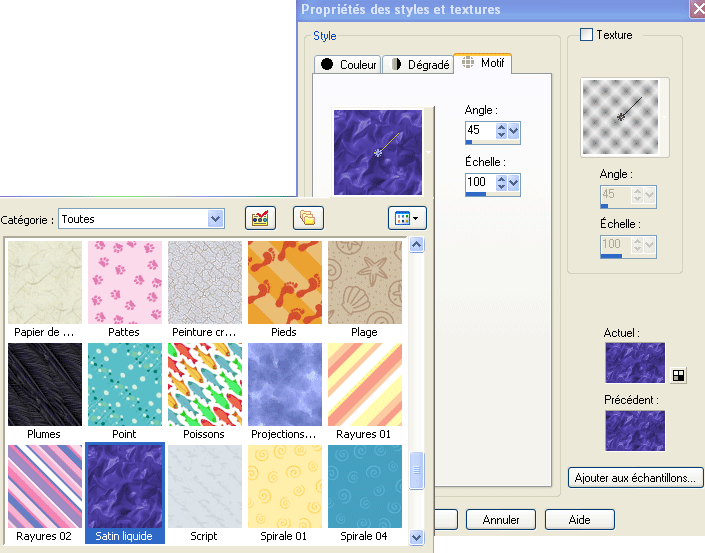Enable the Texture checkbox
Viewport: 705px width, 553px height.
click(x=587, y=35)
